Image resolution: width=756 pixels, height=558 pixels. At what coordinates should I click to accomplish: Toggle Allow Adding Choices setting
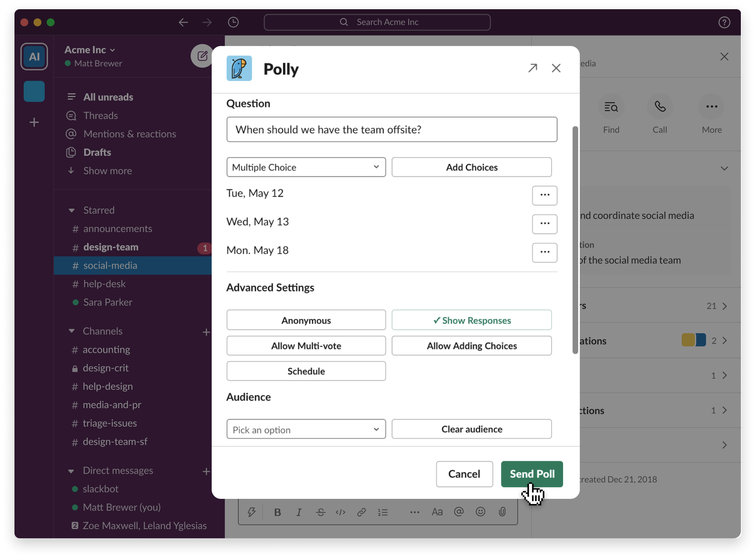click(472, 345)
